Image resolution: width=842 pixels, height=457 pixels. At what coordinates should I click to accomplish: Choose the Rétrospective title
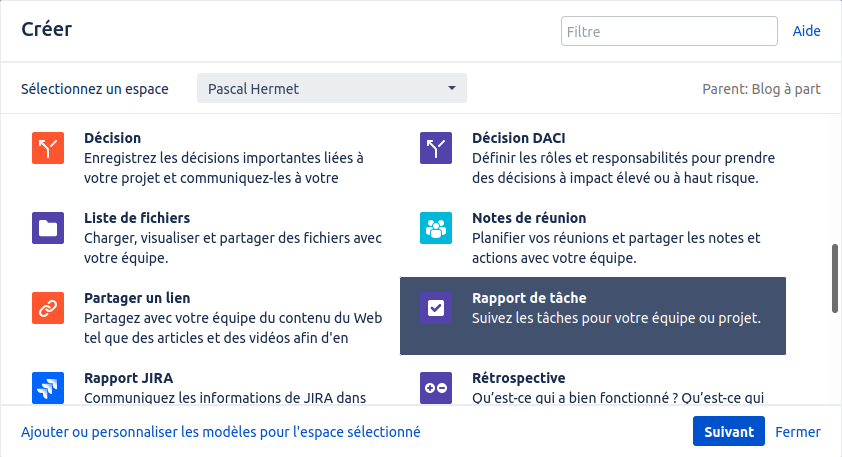tap(518, 378)
